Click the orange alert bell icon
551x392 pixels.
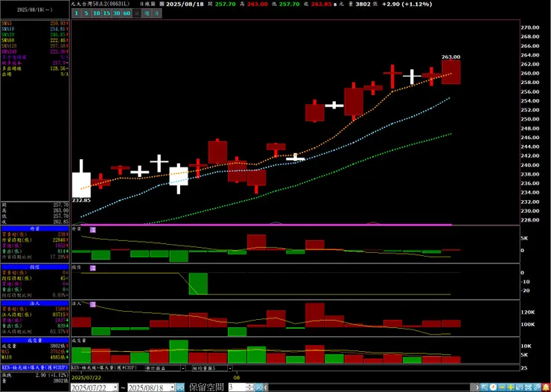click(x=546, y=388)
